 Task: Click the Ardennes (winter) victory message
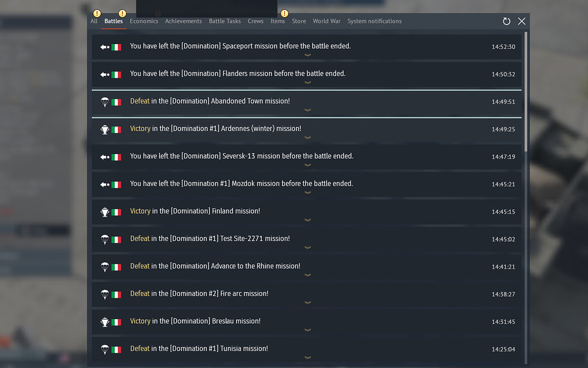click(x=215, y=128)
